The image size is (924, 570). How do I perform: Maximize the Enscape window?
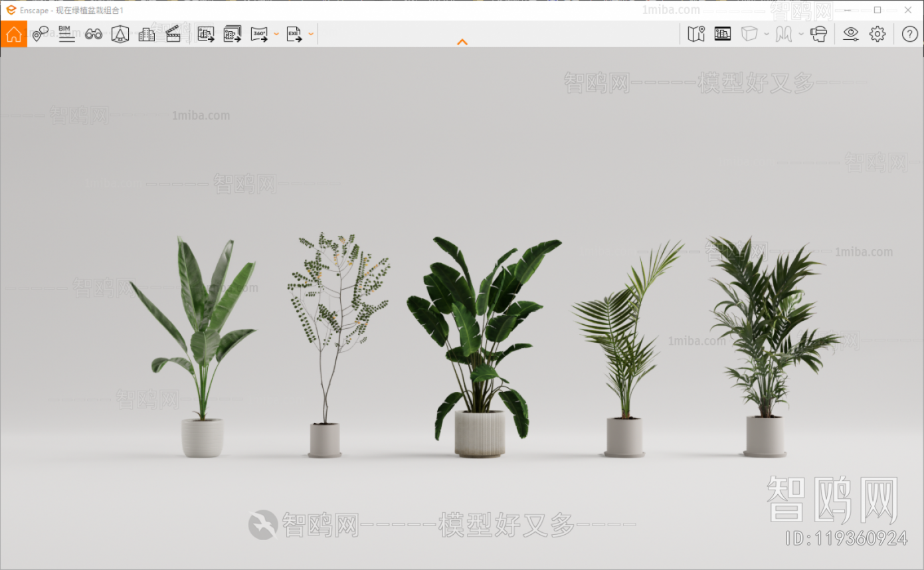coord(878,10)
